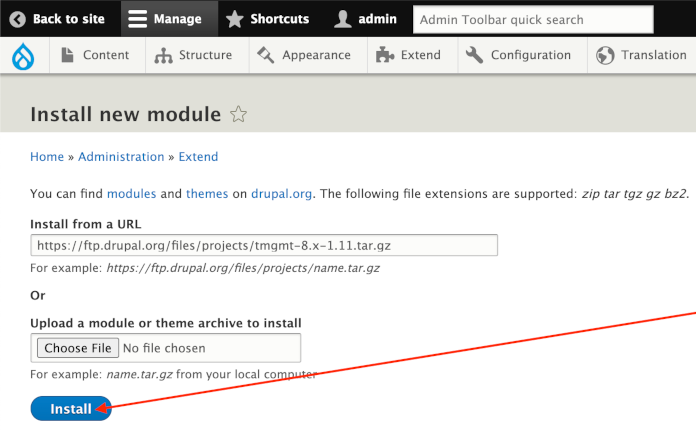Open the themes link
The image size is (696, 432).
207,194
